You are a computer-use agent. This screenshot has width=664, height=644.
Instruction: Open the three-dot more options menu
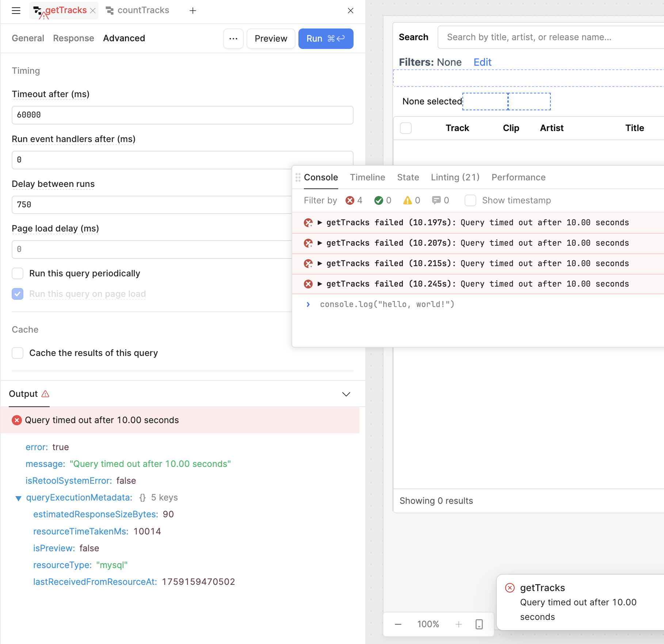tap(233, 38)
